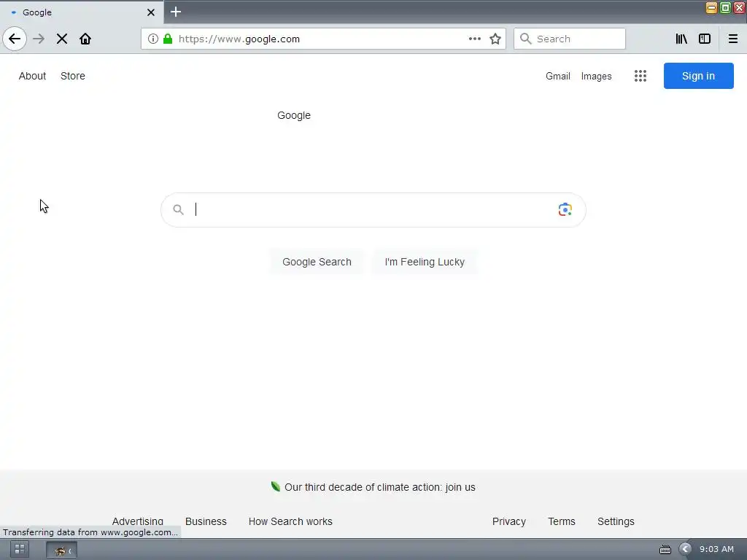Click I'm Feeling Lucky button
This screenshot has width=747, height=560.
[425, 262]
